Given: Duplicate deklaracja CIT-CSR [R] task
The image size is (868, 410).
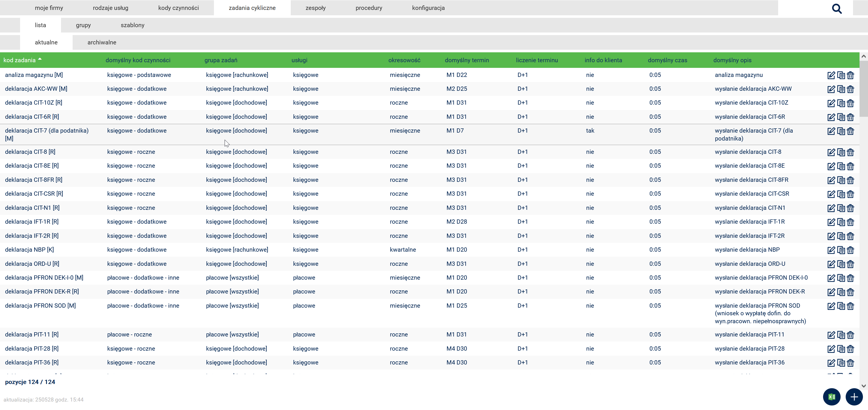Looking at the screenshot, I should tap(841, 194).
